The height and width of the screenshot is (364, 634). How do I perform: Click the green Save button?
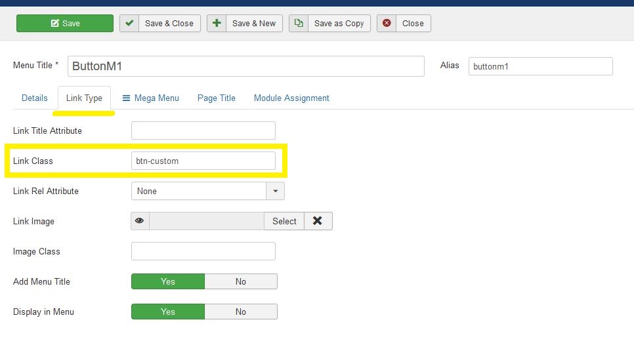[65, 23]
